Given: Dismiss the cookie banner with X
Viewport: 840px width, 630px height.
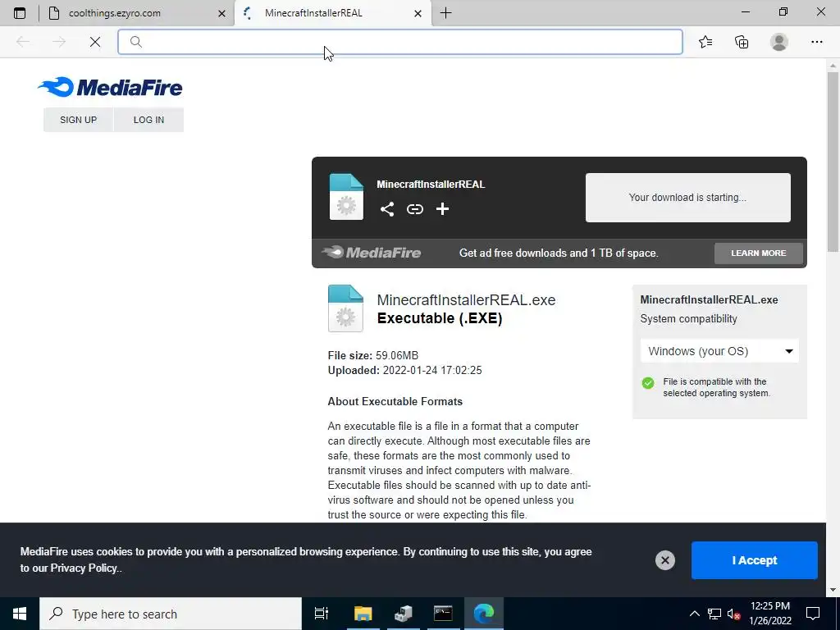Looking at the screenshot, I should (x=664, y=560).
